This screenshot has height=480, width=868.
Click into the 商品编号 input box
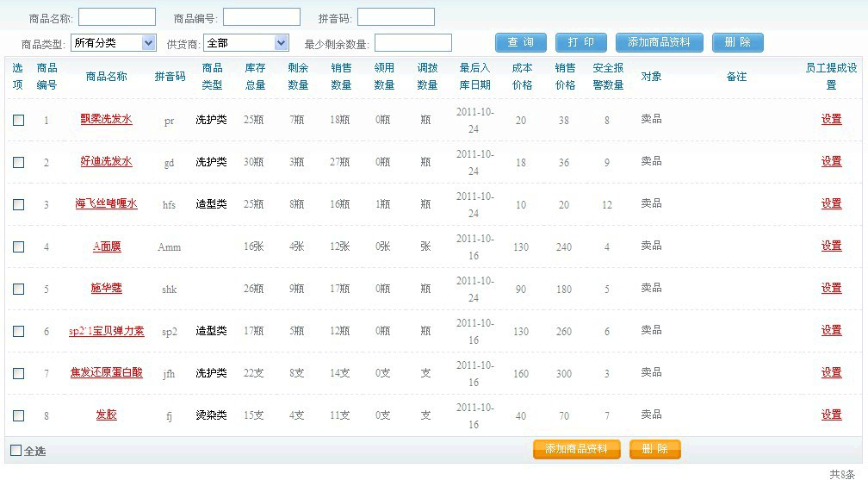262,17
